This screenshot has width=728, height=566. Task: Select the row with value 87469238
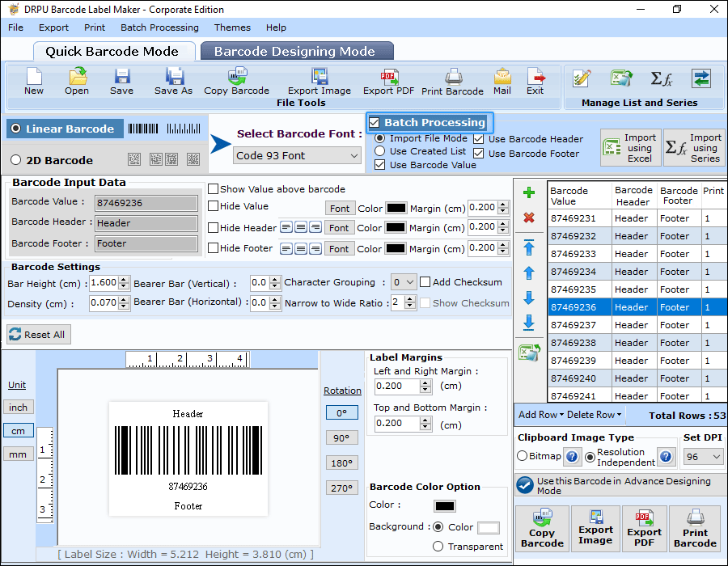coord(637,343)
